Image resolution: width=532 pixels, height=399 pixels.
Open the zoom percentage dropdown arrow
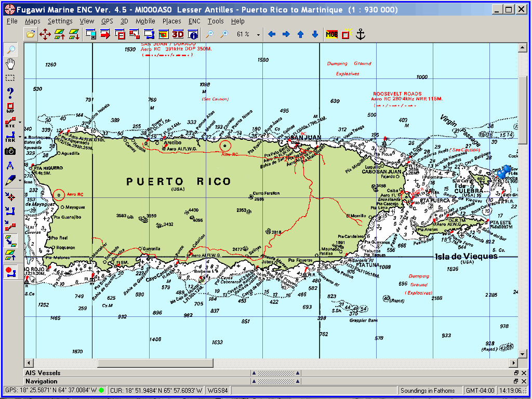[259, 35]
